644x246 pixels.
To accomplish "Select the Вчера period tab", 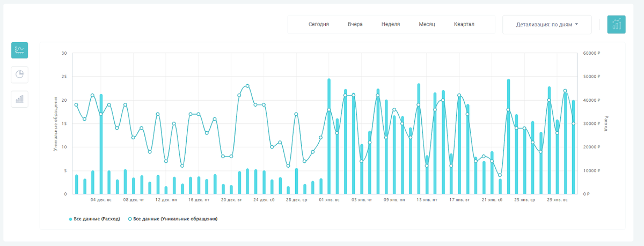I will click(x=355, y=24).
